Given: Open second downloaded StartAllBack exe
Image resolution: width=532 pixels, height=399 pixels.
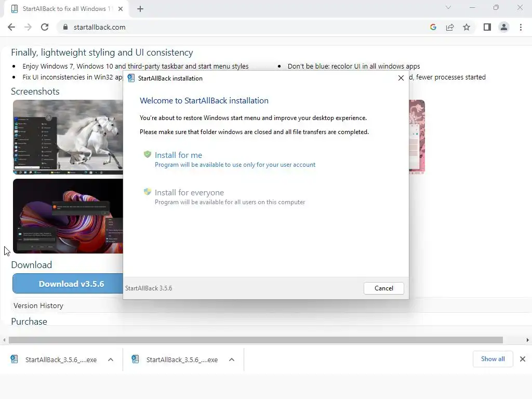Looking at the screenshot, I should pyautogui.click(x=182, y=360).
